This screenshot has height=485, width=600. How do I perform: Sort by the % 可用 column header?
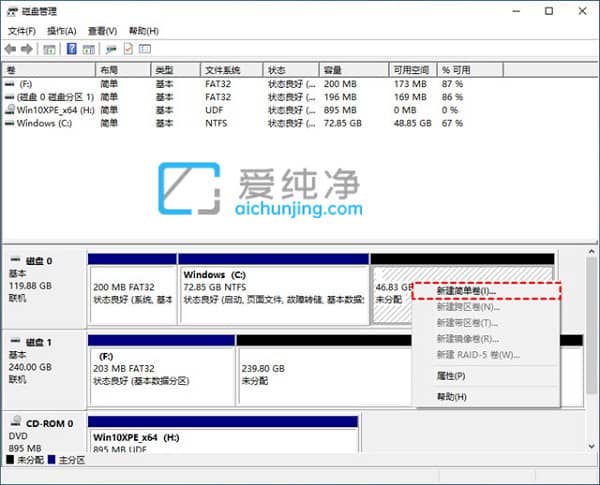click(470, 70)
